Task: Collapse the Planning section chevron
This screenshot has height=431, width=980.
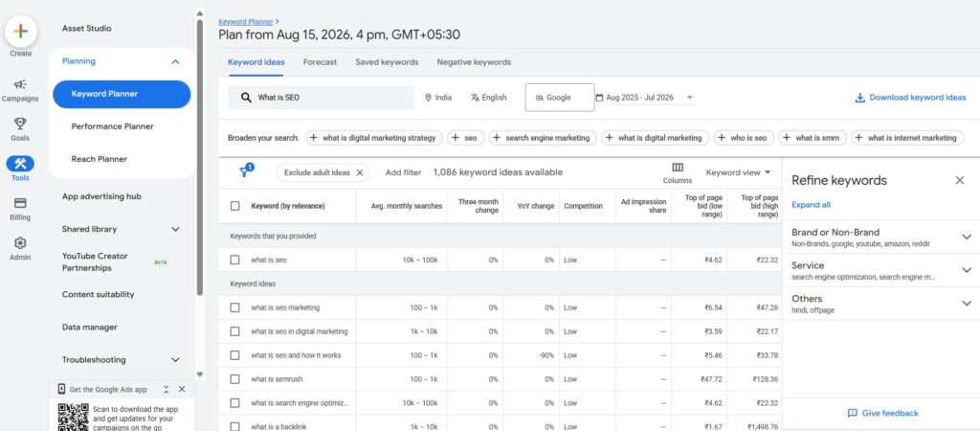Action: pos(175,61)
